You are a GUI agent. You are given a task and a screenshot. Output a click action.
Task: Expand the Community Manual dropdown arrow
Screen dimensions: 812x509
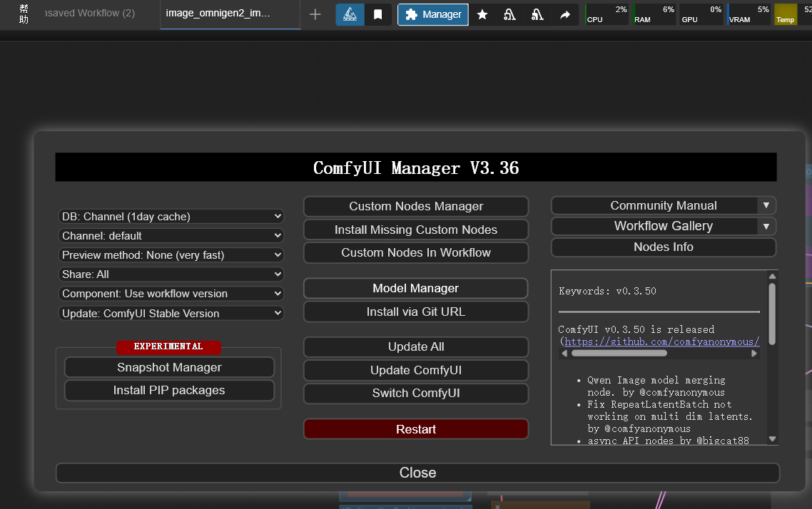pyautogui.click(x=766, y=205)
